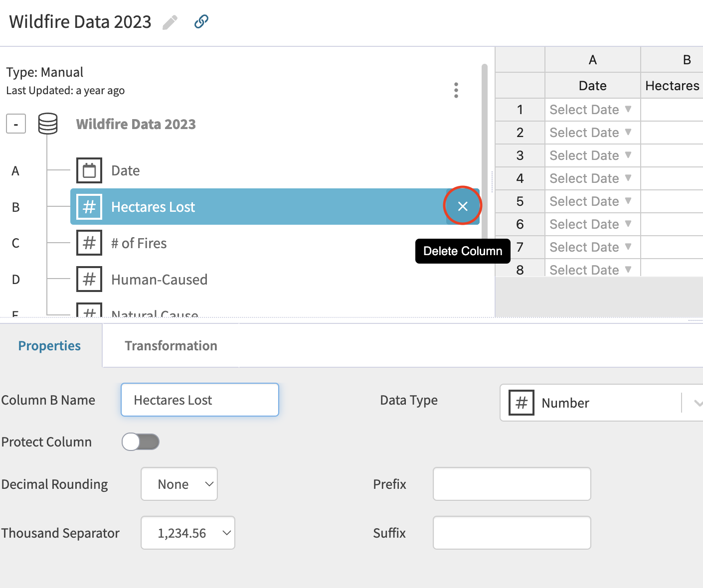The image size is (703, 588).
Task: Click the calendar icon on the Date column
Action: tap(89, 170)
